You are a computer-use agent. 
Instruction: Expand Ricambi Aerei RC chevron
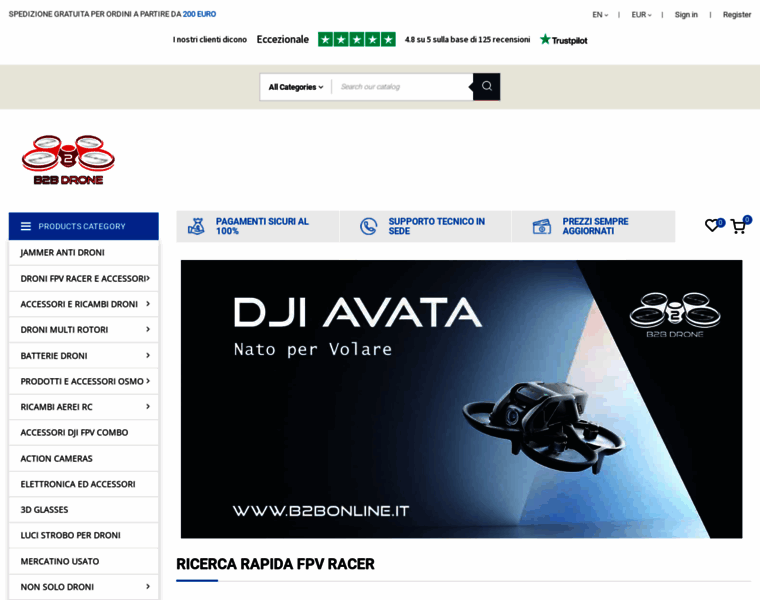[x=148, y=407]
